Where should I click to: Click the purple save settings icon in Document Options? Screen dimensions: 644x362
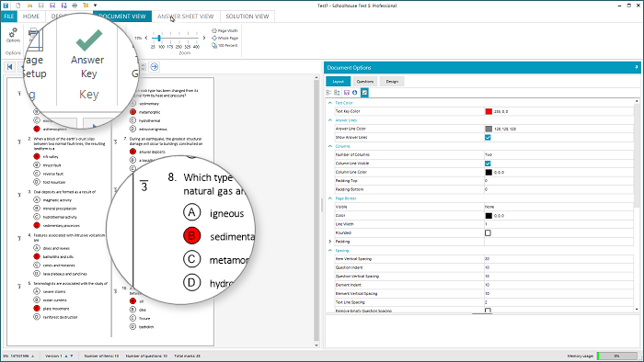coord(347,93)
